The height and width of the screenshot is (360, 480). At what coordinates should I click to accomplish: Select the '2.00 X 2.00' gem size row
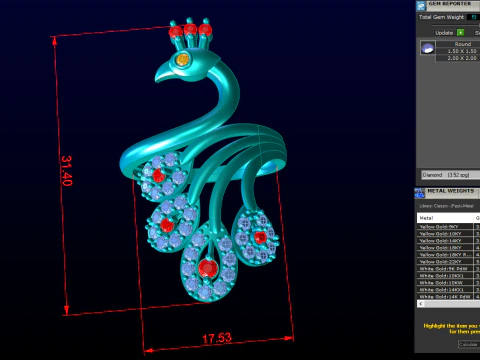[x=458, y=58]
